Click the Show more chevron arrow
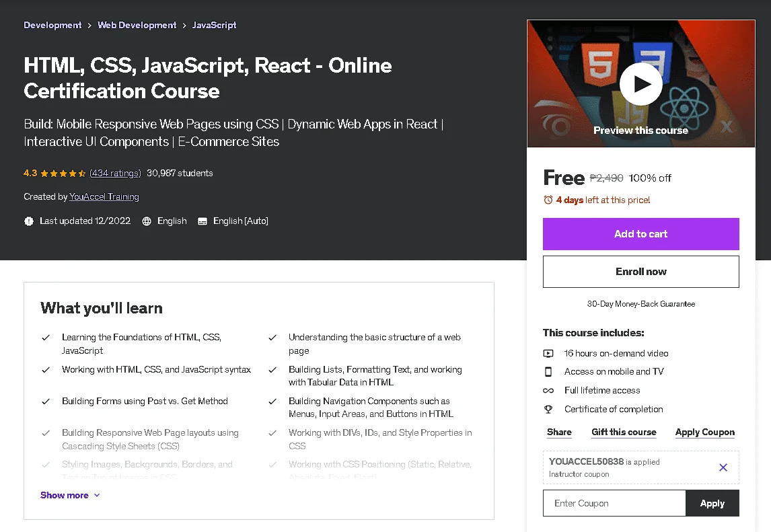771x532 pixels. pos(97,495)
